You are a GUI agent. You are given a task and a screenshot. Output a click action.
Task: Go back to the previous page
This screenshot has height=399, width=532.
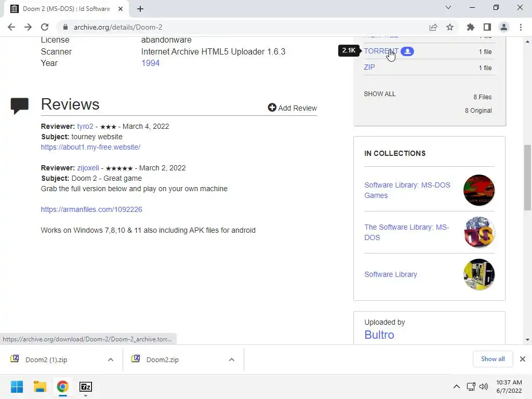(11, 27)
